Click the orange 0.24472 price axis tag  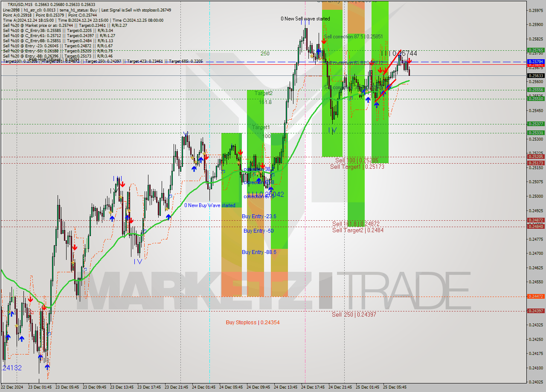click(x=536, y=297)
